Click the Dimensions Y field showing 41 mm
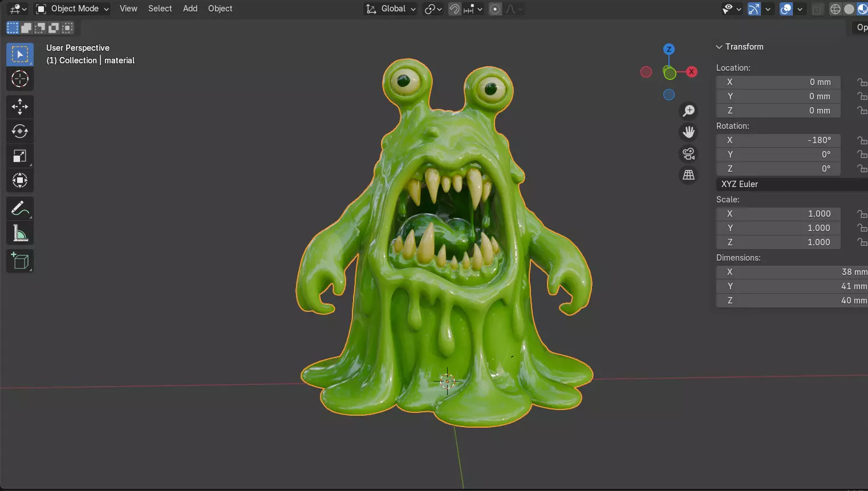Screen dimensions: 868x491 pos(792,286)
